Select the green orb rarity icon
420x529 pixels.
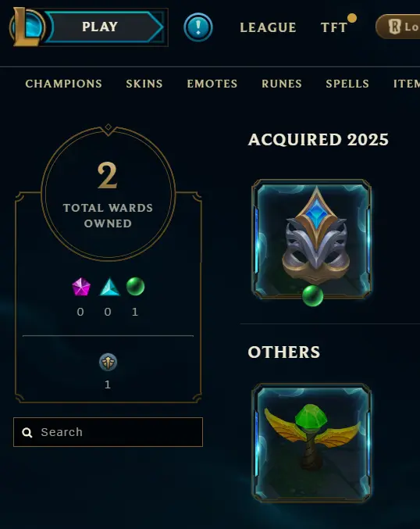tap(136, 287)
